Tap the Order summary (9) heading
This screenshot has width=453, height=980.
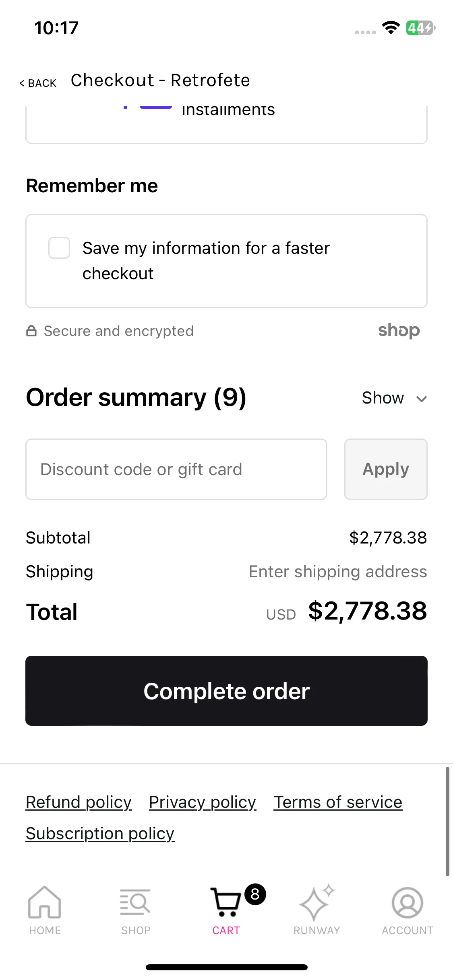pos(136,398)
